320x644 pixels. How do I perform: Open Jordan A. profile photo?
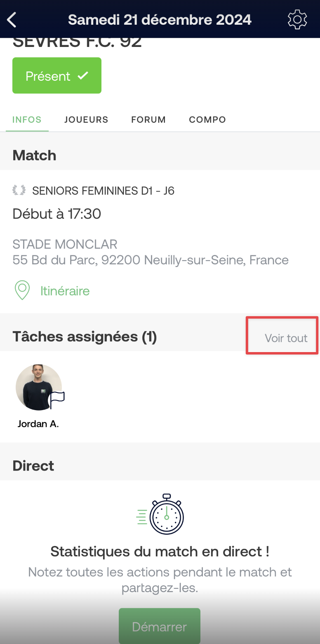click(x=39, y=387)
